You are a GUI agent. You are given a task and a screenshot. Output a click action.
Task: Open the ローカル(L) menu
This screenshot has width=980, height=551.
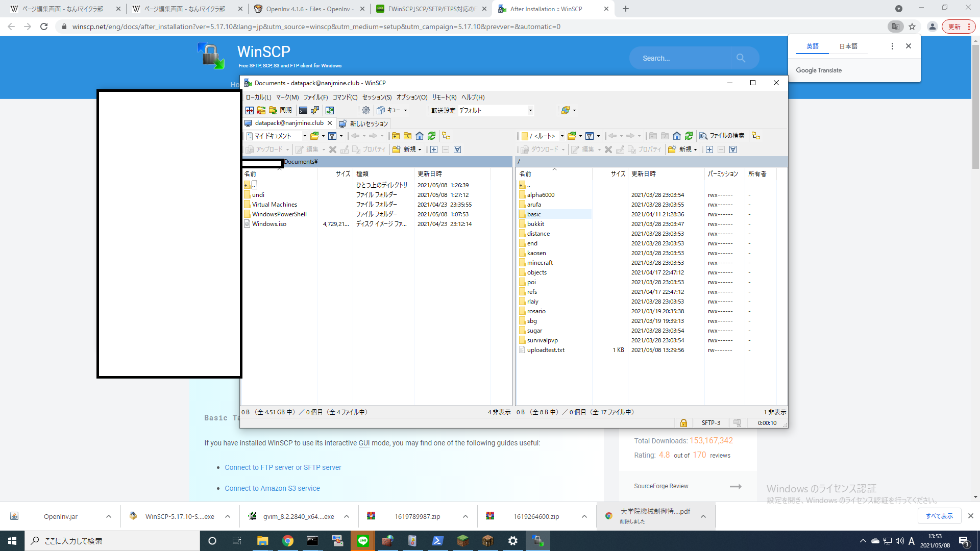(x=258, y=97)
